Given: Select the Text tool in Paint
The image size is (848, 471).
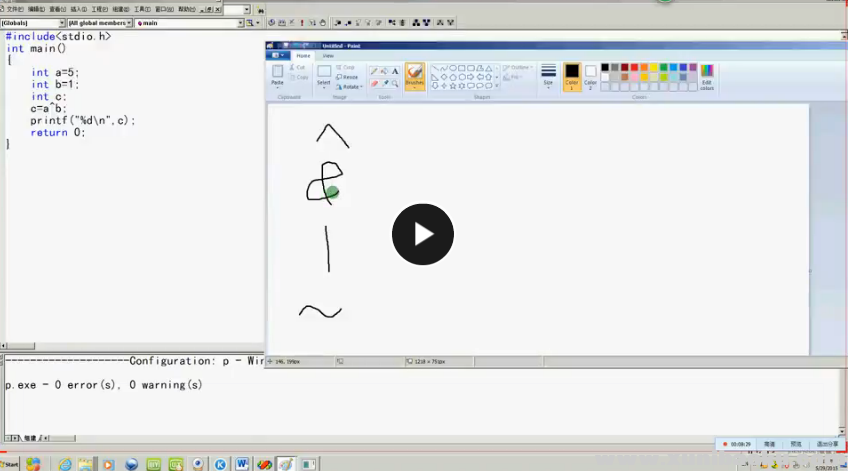Looking at the screenshot, I should point(395,71).
